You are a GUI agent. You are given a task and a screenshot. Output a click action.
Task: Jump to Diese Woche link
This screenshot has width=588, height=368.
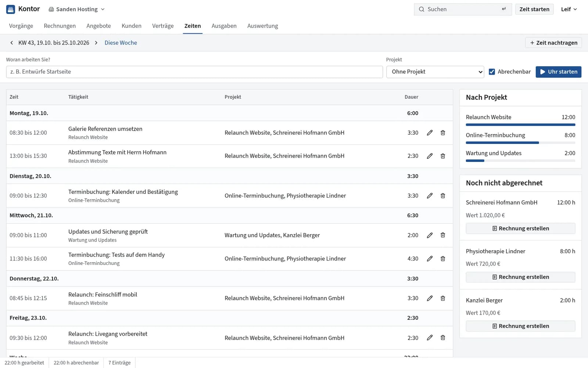click(121, 43)
